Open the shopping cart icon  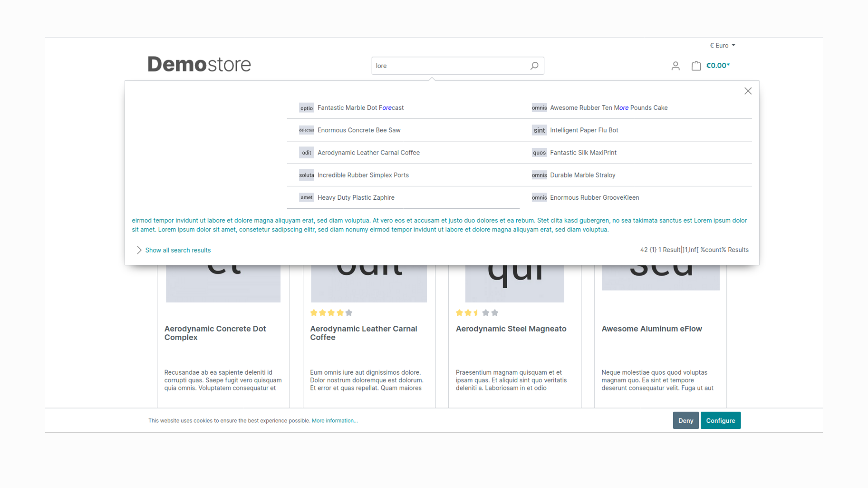[696, 66]
